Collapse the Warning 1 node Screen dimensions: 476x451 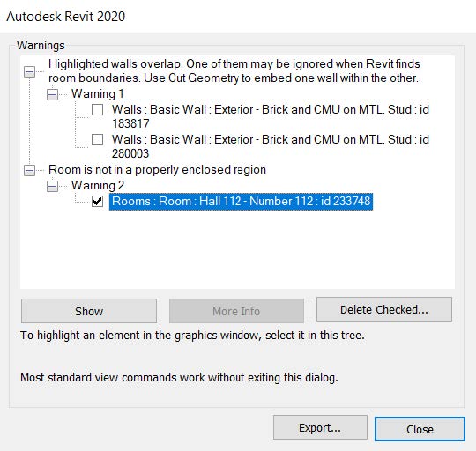tap(52, 94)
